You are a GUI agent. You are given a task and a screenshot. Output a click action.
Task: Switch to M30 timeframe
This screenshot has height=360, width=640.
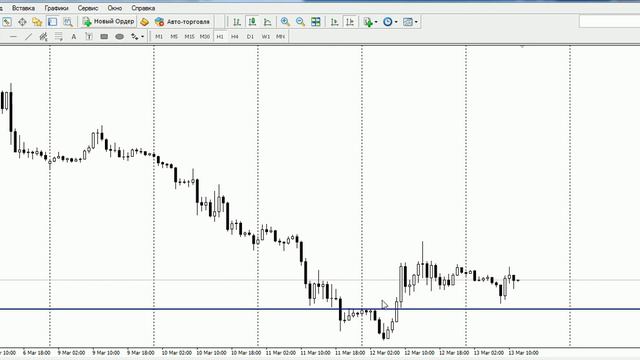[x=204, y=37]
